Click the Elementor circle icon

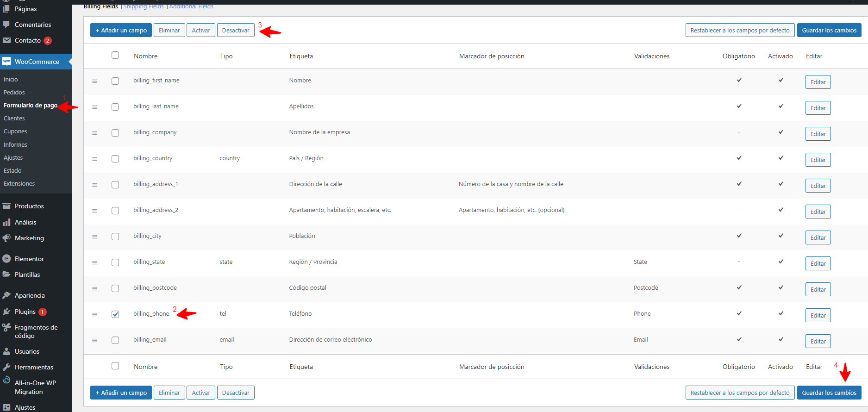(6, 259)
